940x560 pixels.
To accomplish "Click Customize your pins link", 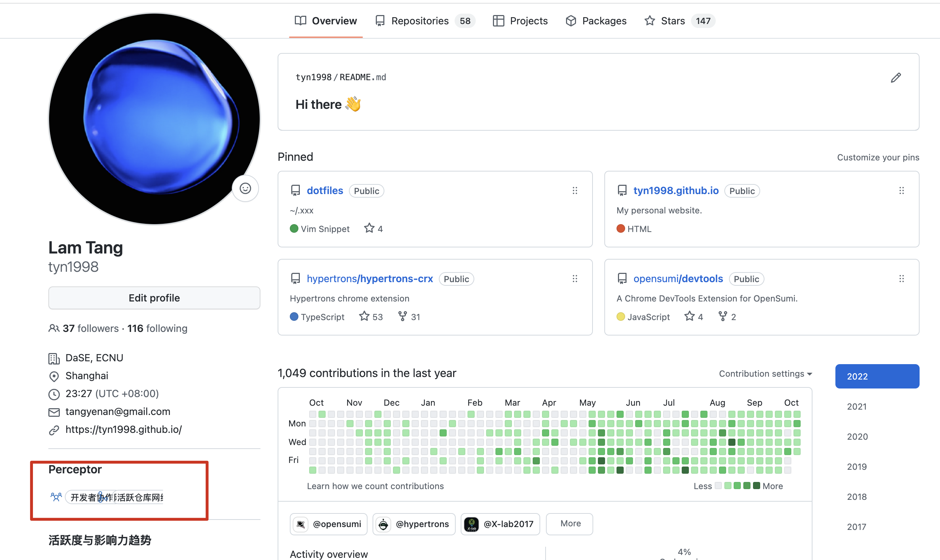I will 878,157.
